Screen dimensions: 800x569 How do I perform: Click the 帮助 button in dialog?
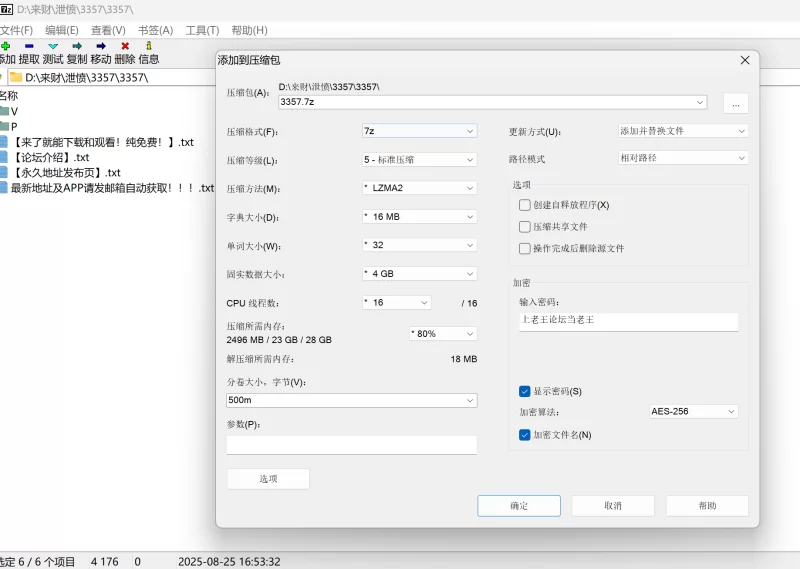point(707,506)
